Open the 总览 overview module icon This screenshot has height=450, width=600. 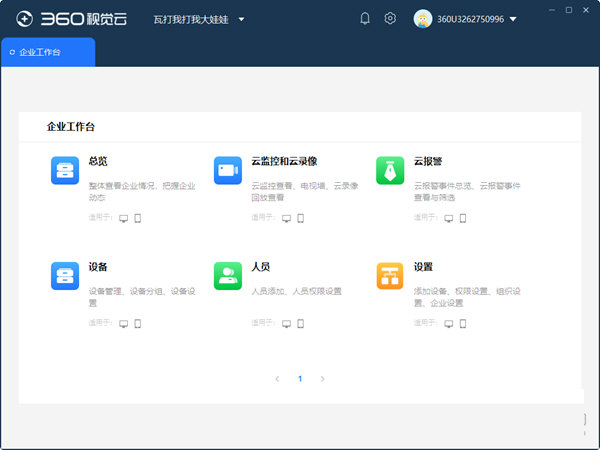coord(65,170)
